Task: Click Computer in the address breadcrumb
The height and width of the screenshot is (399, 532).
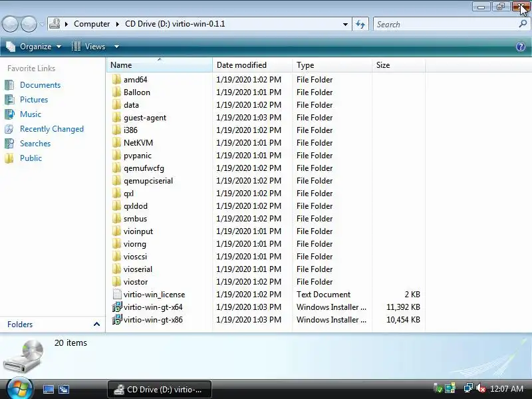Action: coord(92,24)
